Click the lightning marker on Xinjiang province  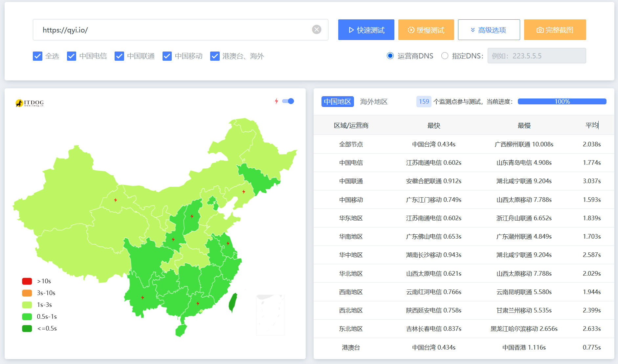point(116,200)
